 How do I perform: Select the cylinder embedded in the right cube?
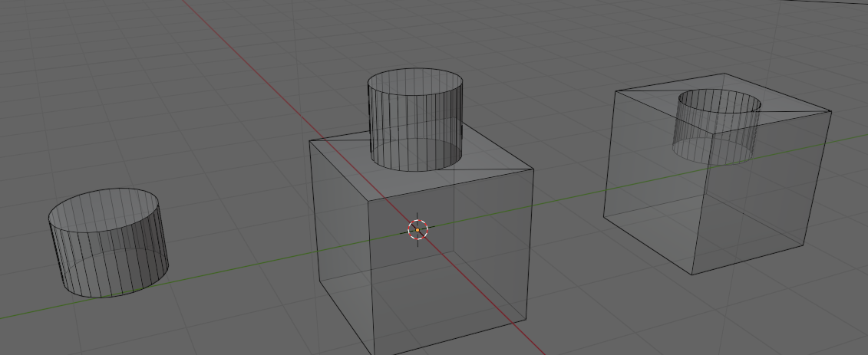pyautogui.click(x=716, y=127)
